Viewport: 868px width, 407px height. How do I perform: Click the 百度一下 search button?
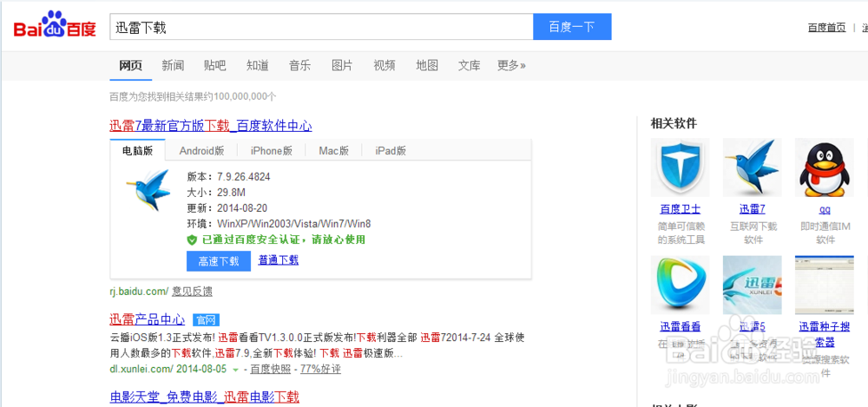click(572, 27)
